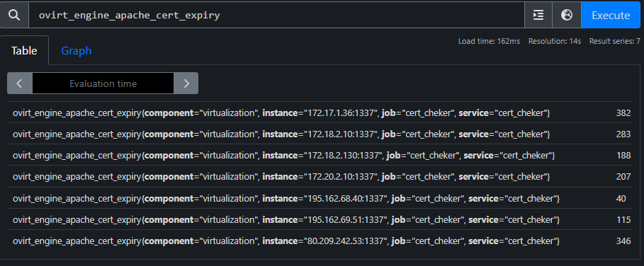Step evaluation time forward with right chevron
This screenshot has width=644, height=266.
(186, 83)
